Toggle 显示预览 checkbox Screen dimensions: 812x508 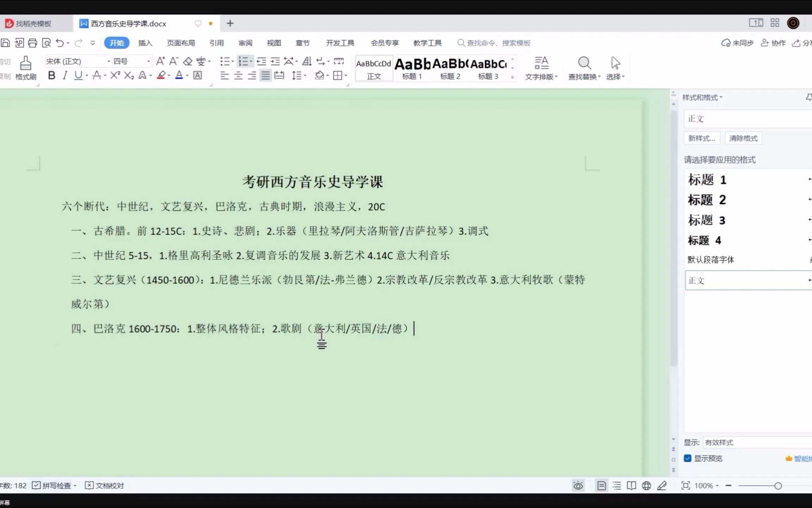688,458
